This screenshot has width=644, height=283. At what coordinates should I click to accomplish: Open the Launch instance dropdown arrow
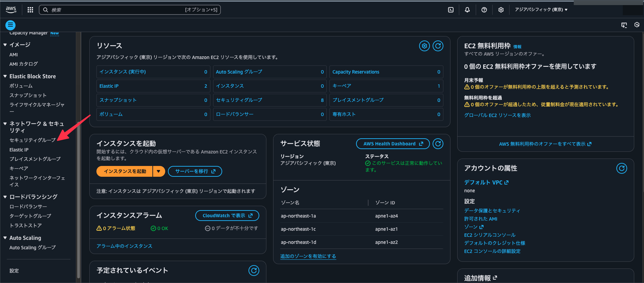click(158, 171)
